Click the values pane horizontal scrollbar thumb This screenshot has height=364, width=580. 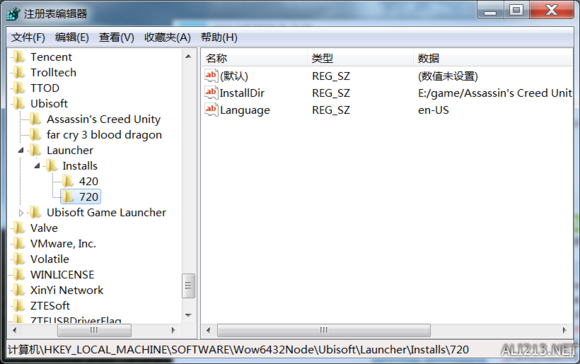tap(324, 330)
